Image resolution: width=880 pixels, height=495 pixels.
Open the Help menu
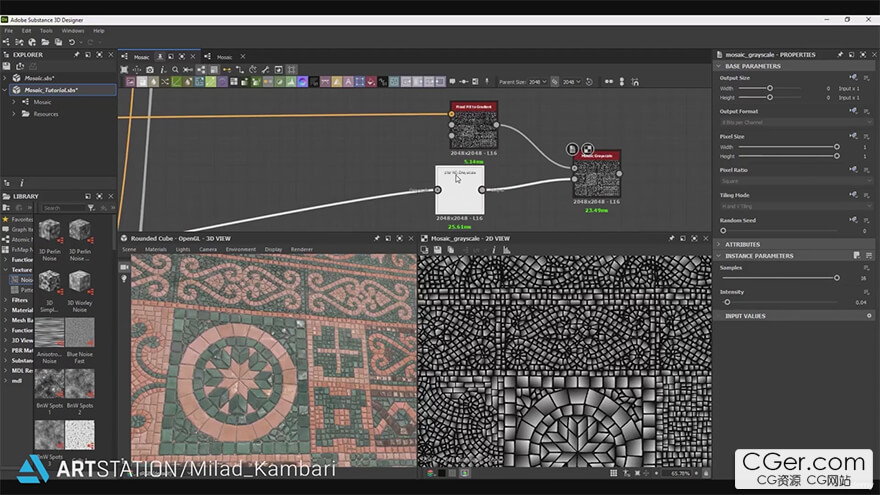99,31
